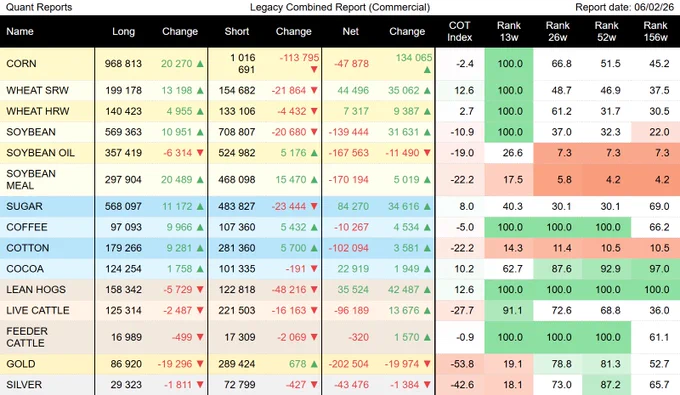Click the green up arrow beside CORN long change
680x395 pixels.
(200, 64)
